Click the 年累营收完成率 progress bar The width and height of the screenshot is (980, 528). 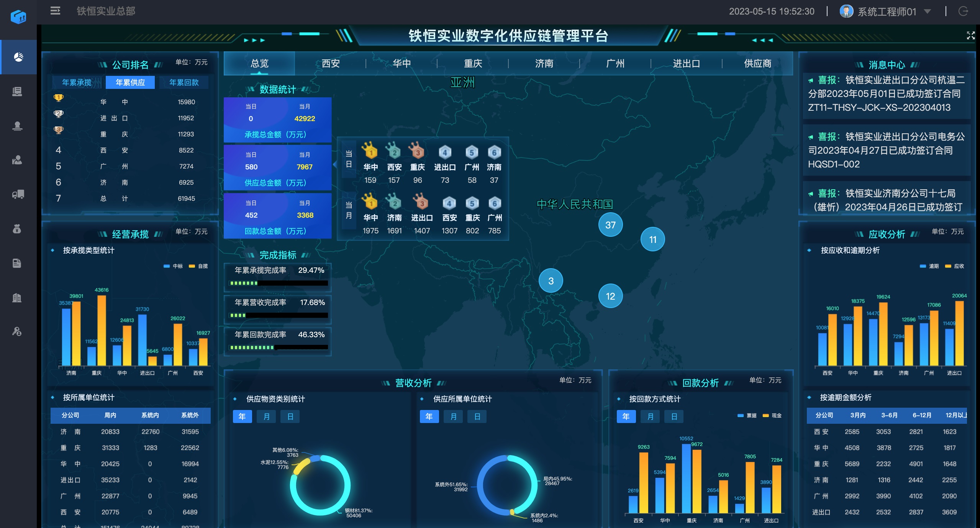(x=278, y=315)
